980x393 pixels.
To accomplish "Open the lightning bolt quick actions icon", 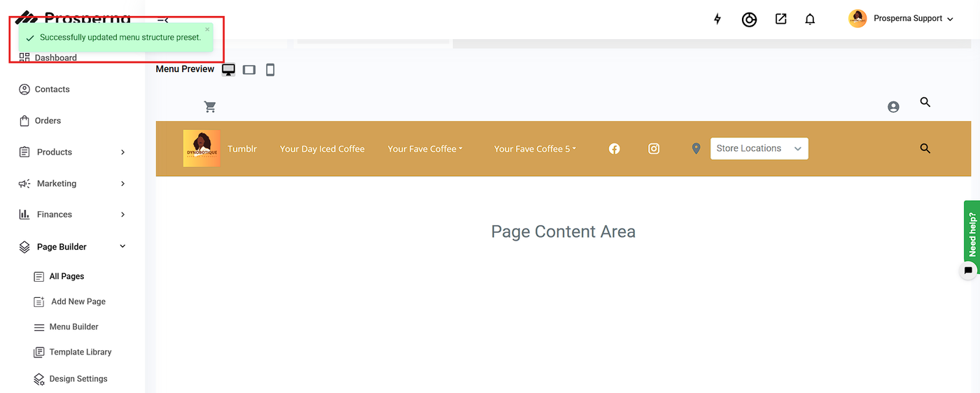I will pyautogui.click(x=717, y=19).
